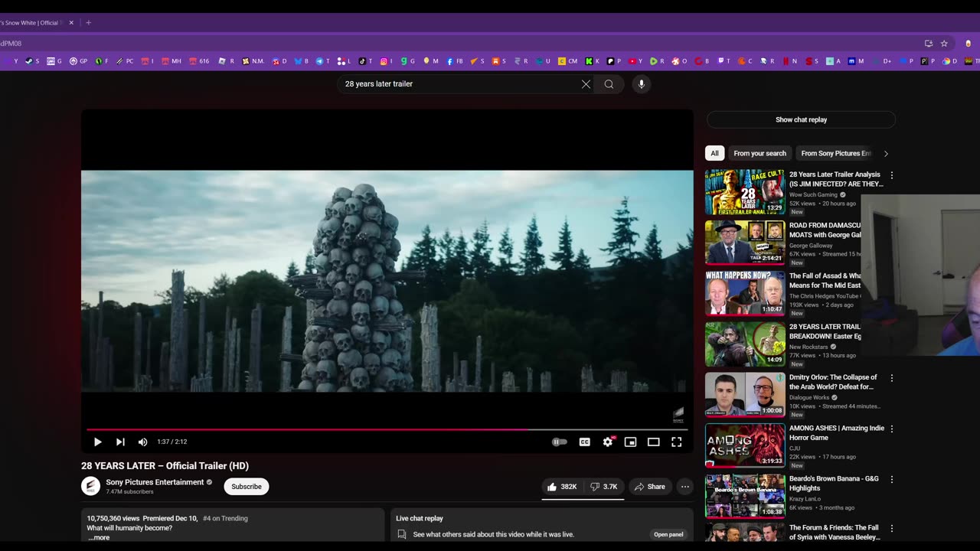Open The Fall of Assad video thumbnail
This screenshot has width=980, height=551.
click(745, 293)
